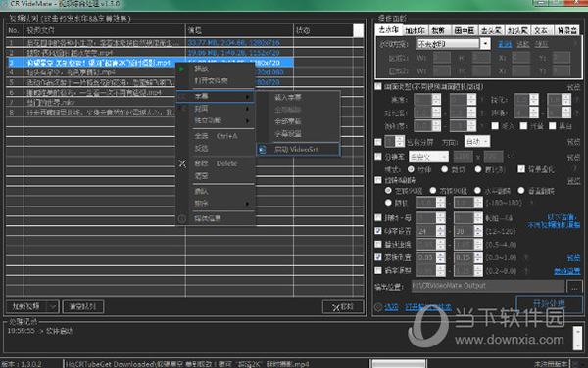Switch to the 去水印 tab

click(388, 30)
